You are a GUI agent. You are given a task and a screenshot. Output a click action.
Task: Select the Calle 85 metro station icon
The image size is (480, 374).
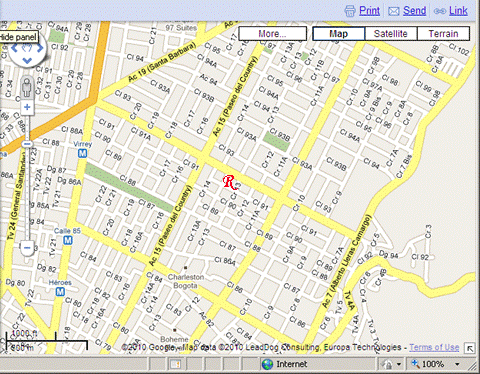[68, 240]
